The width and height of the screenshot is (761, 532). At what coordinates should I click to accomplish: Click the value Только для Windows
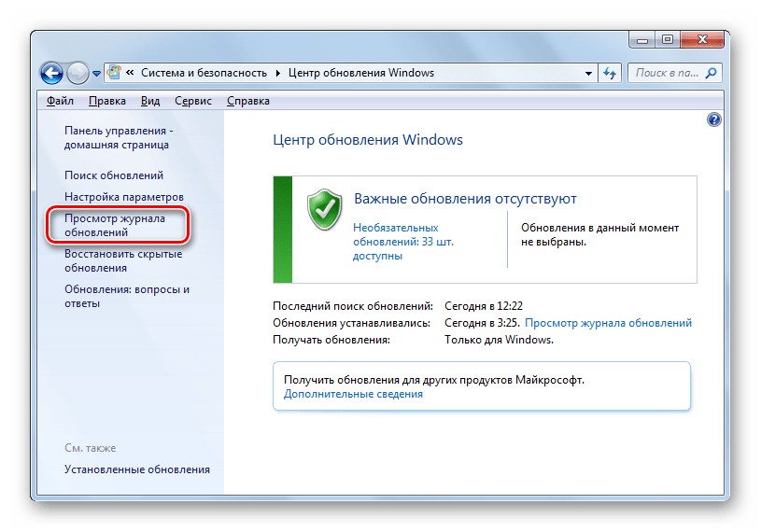(x=499, y=340)
